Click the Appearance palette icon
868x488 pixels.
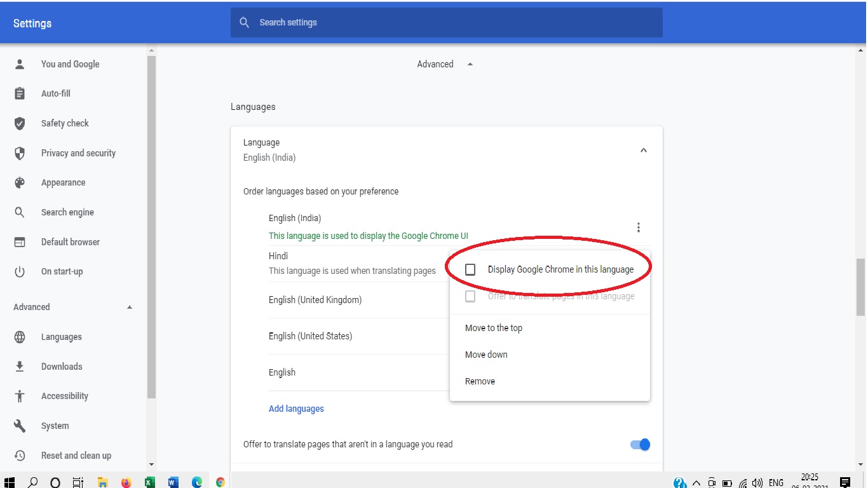tap(20, 182)
